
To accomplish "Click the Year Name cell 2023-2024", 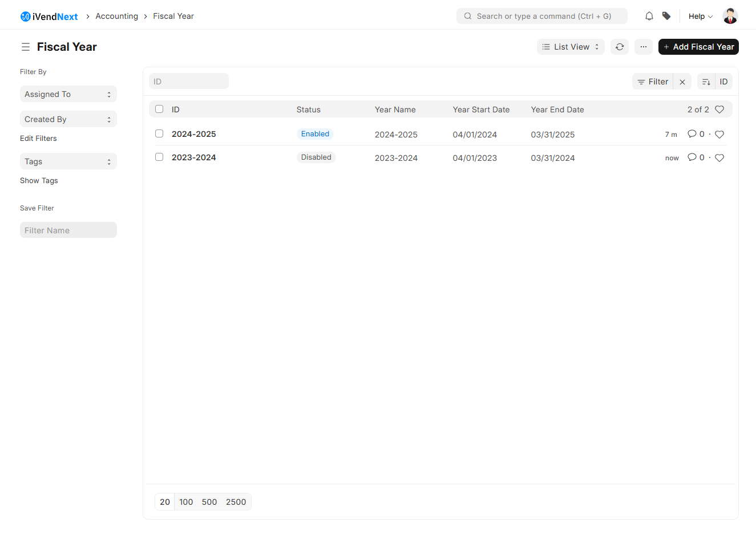I will click(x=396, y=158).
